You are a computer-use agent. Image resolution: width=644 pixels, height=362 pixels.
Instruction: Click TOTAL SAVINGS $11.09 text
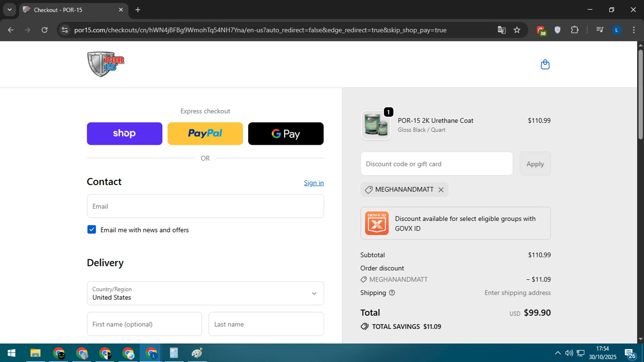click(407, 326)
